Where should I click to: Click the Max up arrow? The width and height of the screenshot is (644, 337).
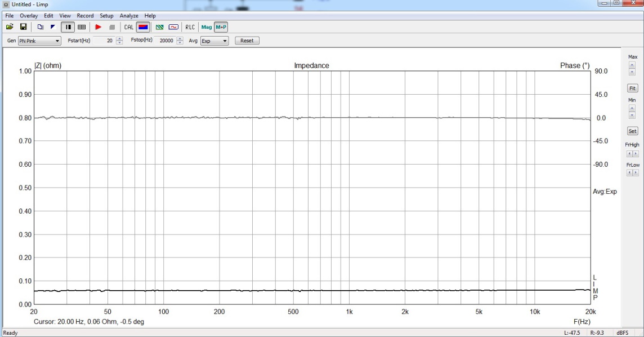coord(632,65)
